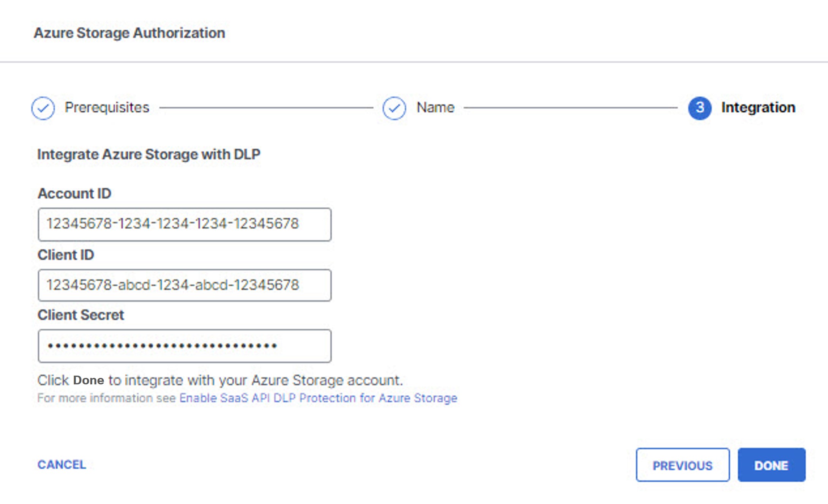The width and height of the screenshot is (828, 504).
Task: Click the step 3 Integration circle icon
Action: [700, 108]
